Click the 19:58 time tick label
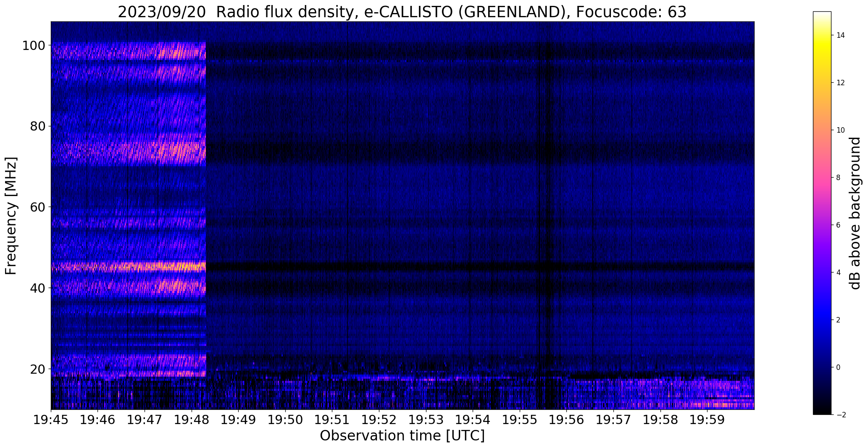Screen dimensions: 868x448 pyautogui.click(x=660, y=419)
